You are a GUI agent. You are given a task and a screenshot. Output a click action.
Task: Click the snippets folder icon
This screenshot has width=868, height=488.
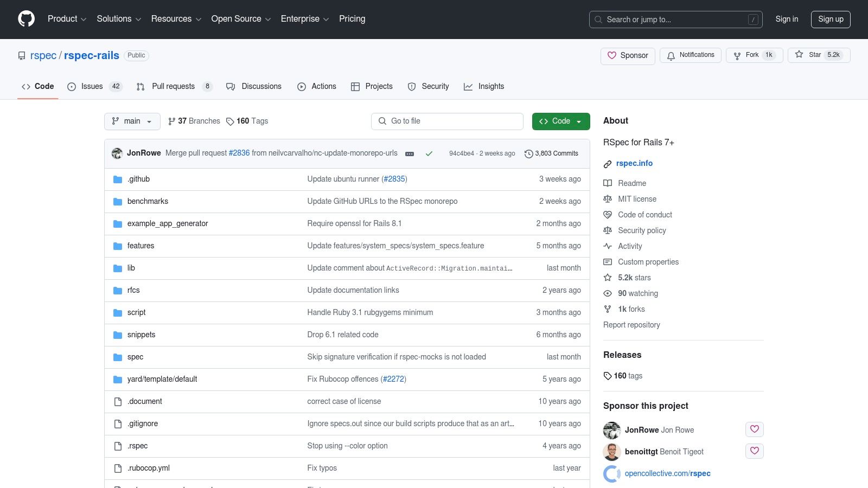pyautogui.click(x=118, y=335)
